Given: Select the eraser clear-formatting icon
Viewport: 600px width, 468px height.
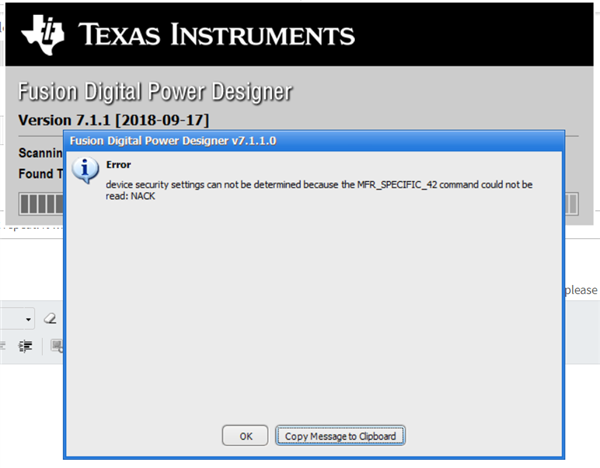Looking at the screenshot, I should click(50, 318).
